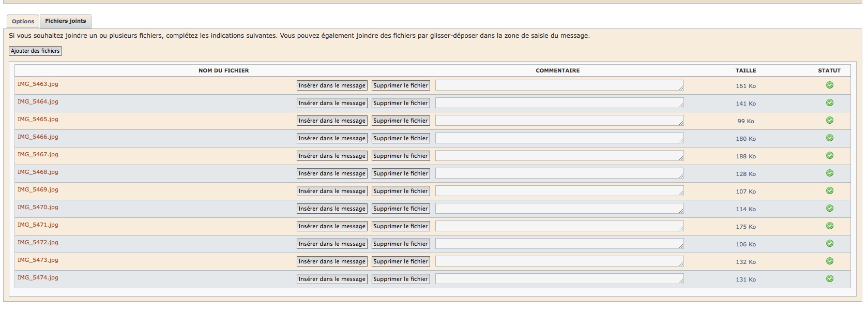
Task: Select the Fichiers joints tab
Action: pos(66,21)
